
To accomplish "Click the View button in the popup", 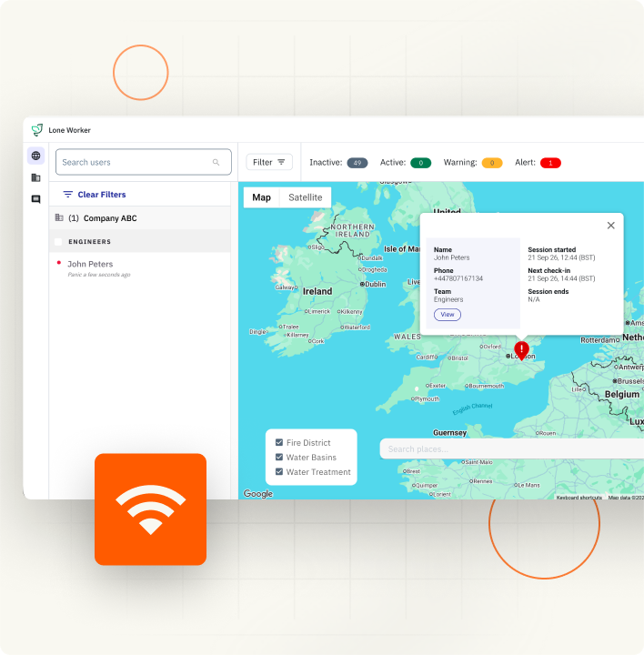I will click(x=448, y=315).
